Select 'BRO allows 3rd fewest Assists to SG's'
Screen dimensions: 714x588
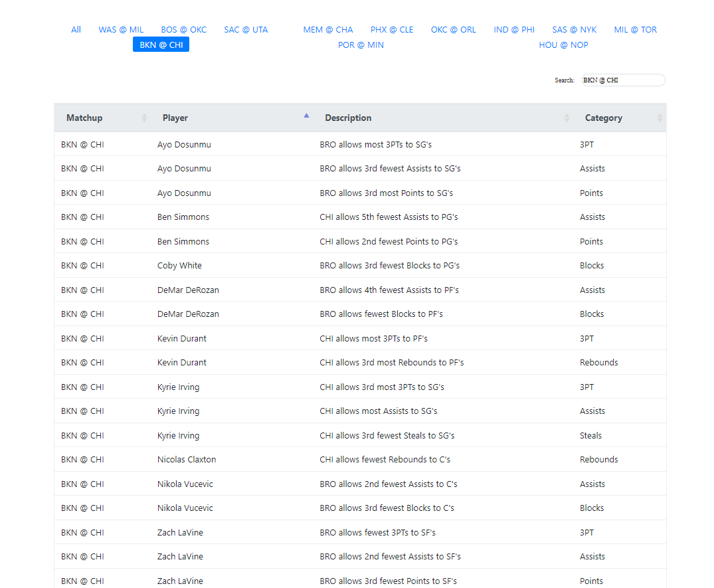pyautogui.click(x=391, y=169)
